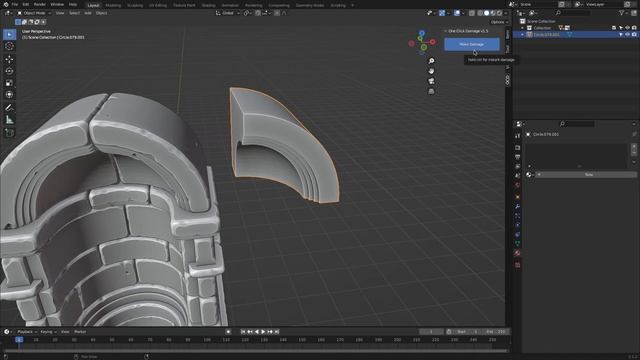Jump to the timeline start frame

pyautogui.click(x=243, y=332)
